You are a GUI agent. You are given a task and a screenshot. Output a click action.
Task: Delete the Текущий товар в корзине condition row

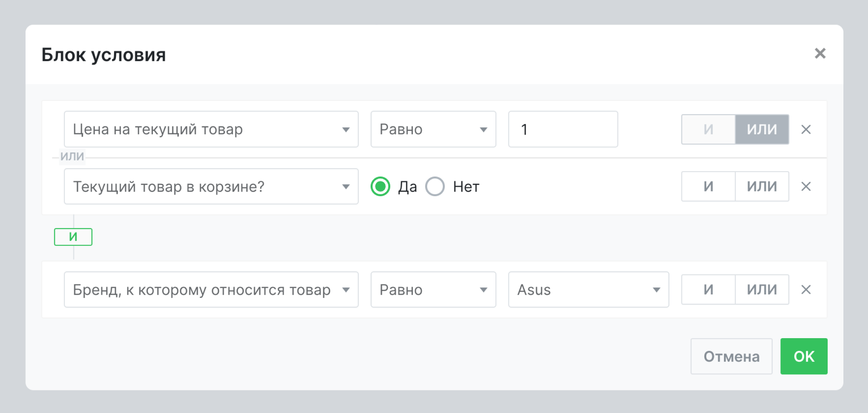(806, 187)
